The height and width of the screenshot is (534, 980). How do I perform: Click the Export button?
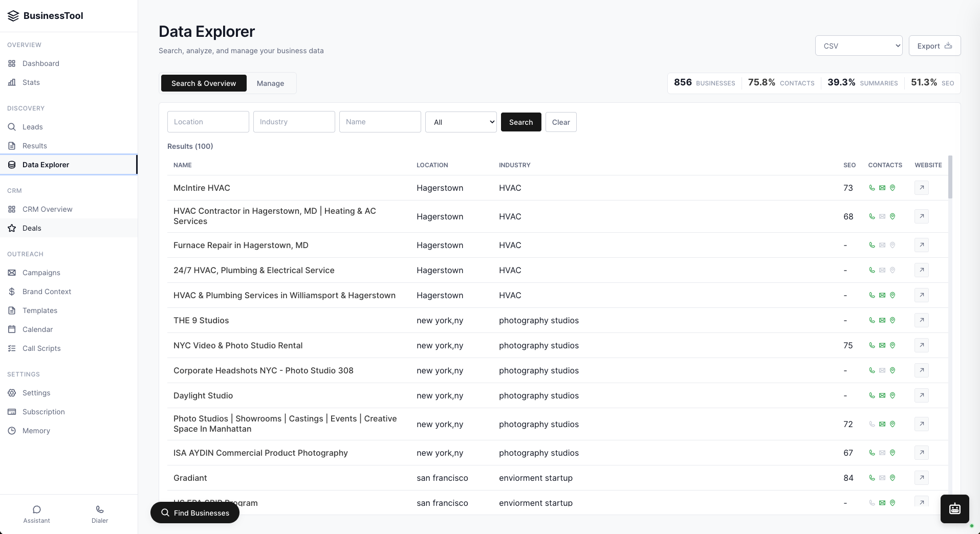pyautogui.click(x=934, y=46)
